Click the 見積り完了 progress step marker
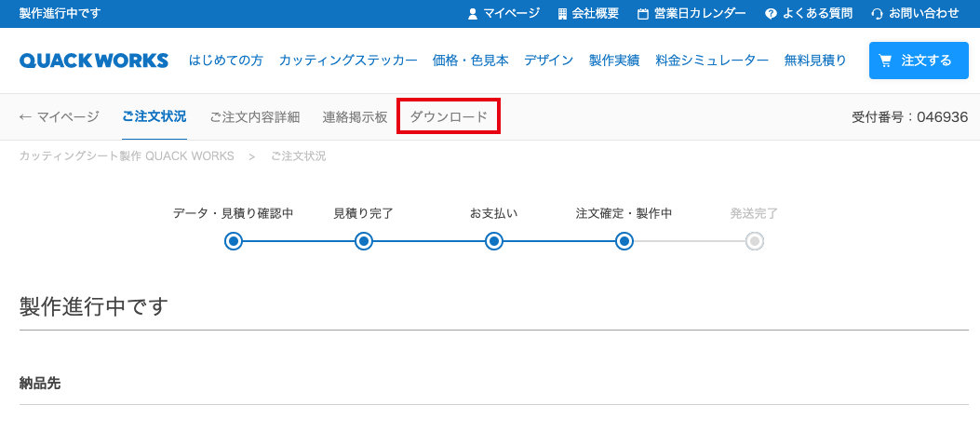 (364, 241)
